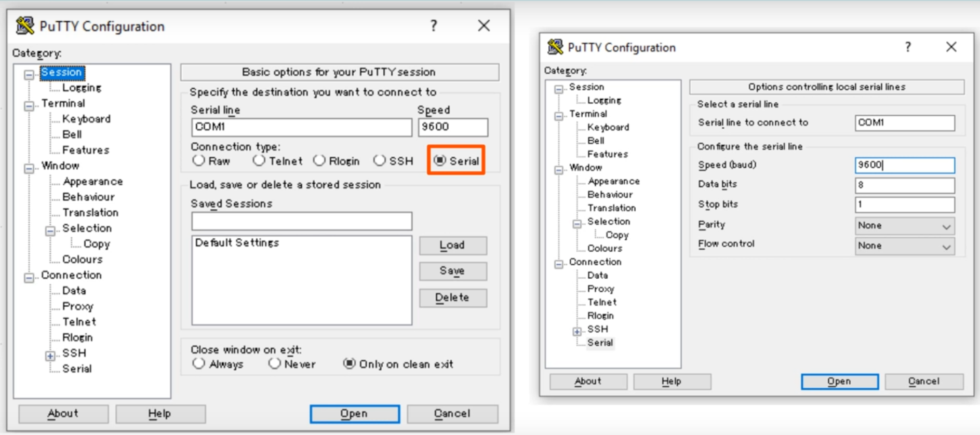Image resolution: width=980 pixels, height=435 pixels.
Task: Expand the SSH node in basic options window
Action: pos(50,356)
